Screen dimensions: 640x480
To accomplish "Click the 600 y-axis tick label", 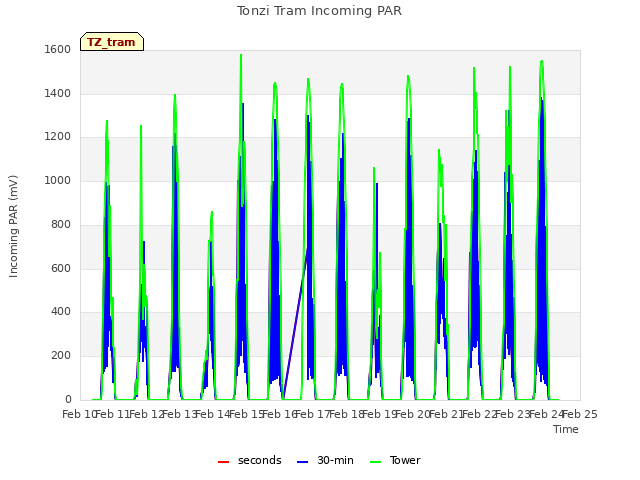I will pyautogui.click(x=61, y=268).
